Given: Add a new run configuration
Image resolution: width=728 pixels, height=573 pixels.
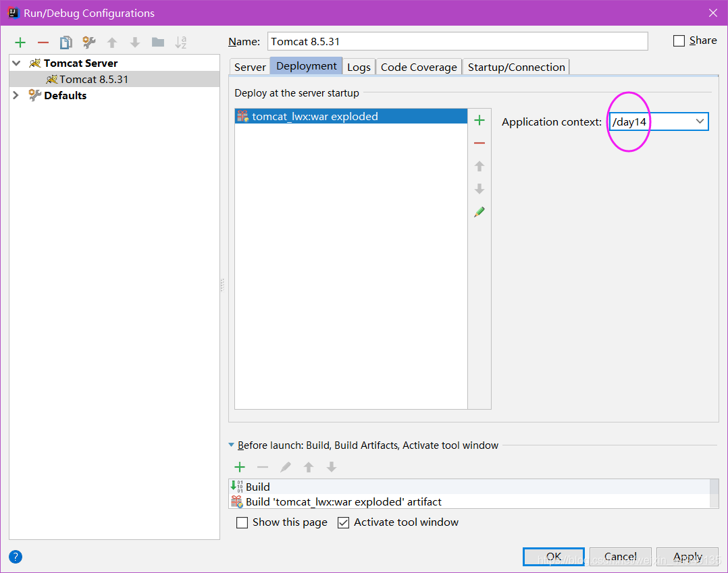Looking at the screenshot, I should click(x=20, y=43).
